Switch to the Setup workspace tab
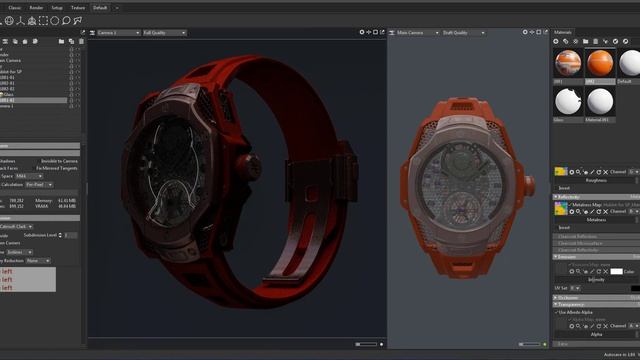This screenshot has width=640, height=360. click(x=57, y=8)
